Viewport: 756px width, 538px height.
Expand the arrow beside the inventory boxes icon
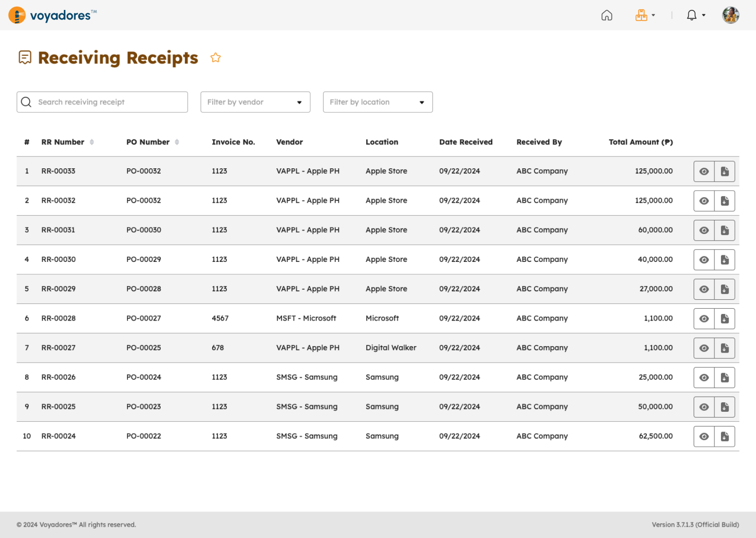pos(653,15)
